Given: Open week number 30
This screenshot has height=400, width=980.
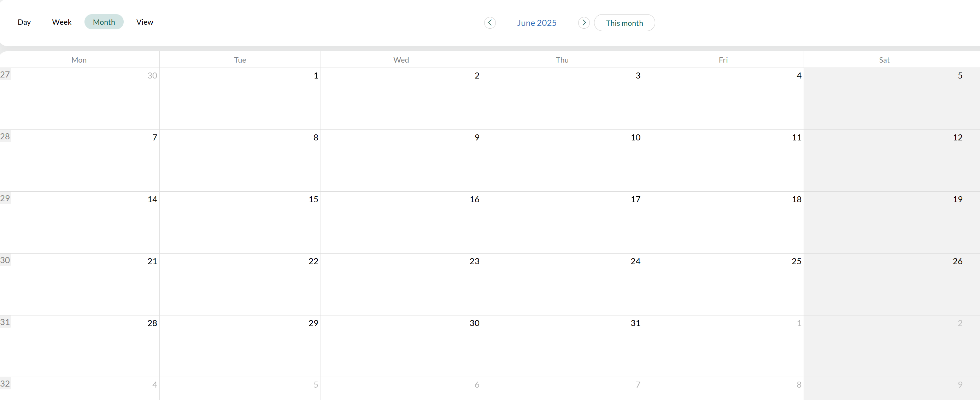Looking at the screenshot, I should (5, 260).
